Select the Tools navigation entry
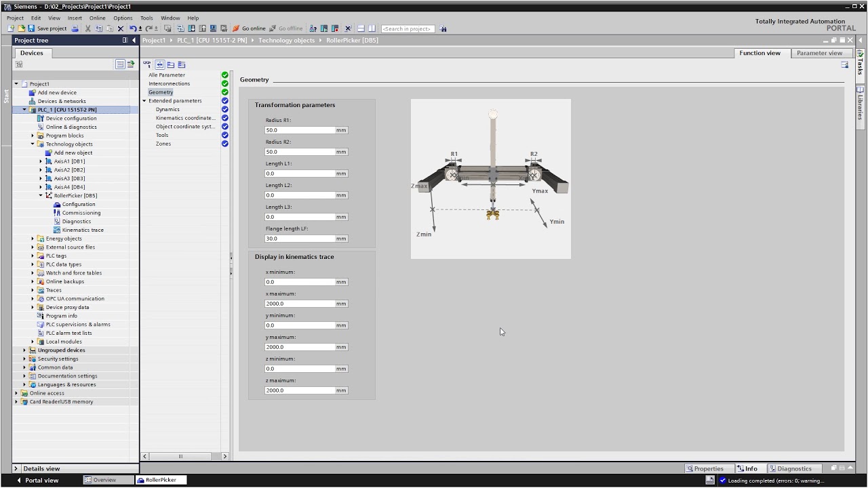Screen dimensions: 868x488 click(x=162, y=135)
